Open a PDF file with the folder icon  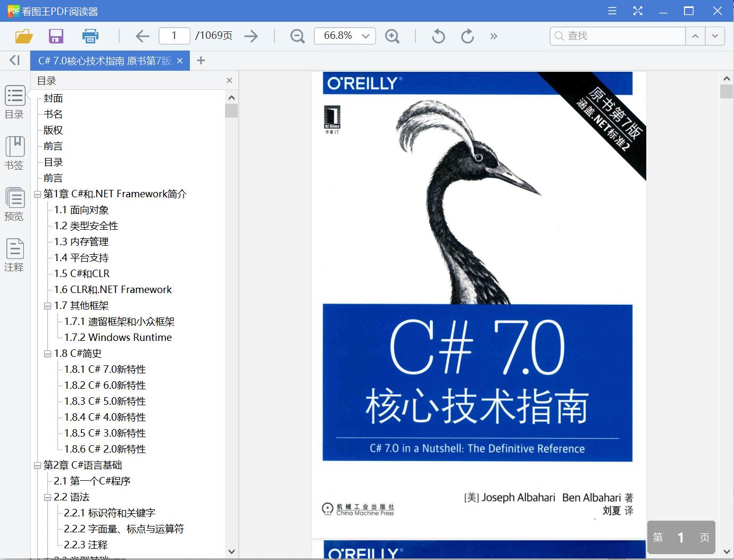[23, 36]
